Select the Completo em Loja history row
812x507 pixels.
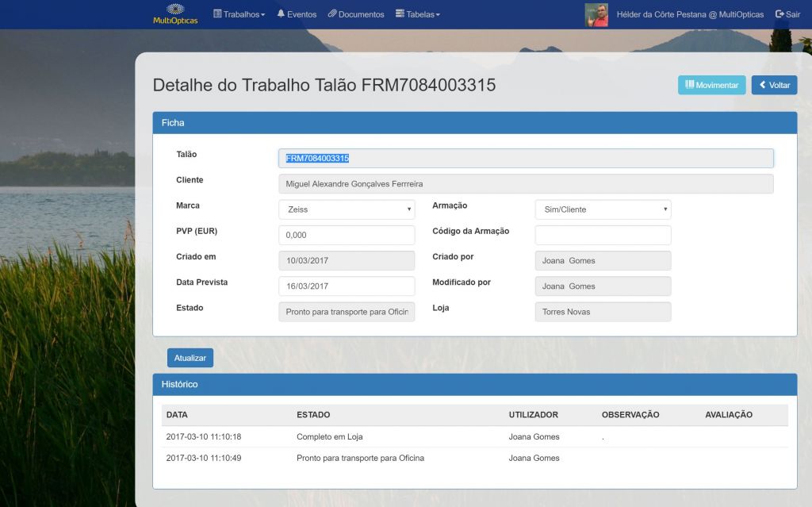click(329, 437)
